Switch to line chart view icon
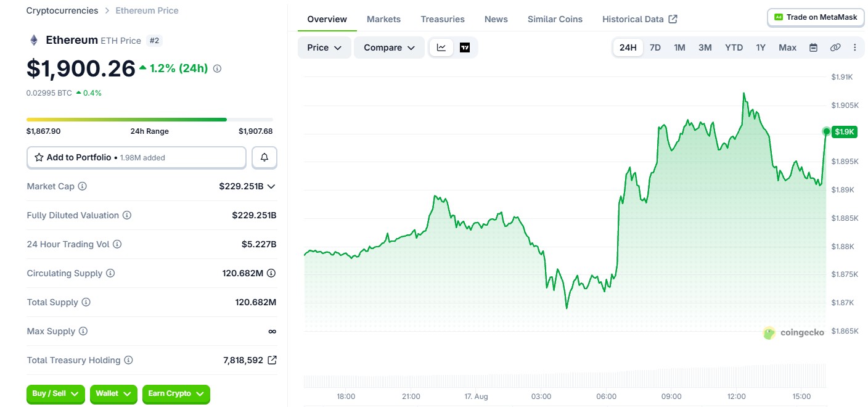 [441, 47]
